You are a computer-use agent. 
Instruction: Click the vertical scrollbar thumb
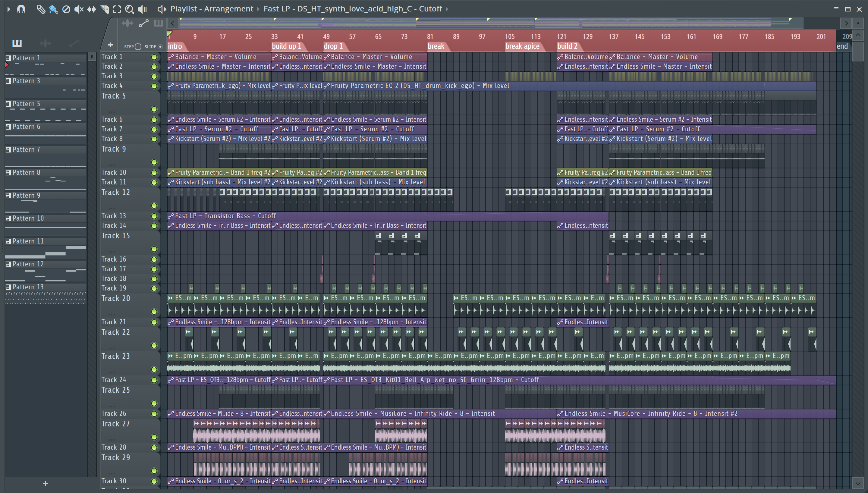point(858,52)
